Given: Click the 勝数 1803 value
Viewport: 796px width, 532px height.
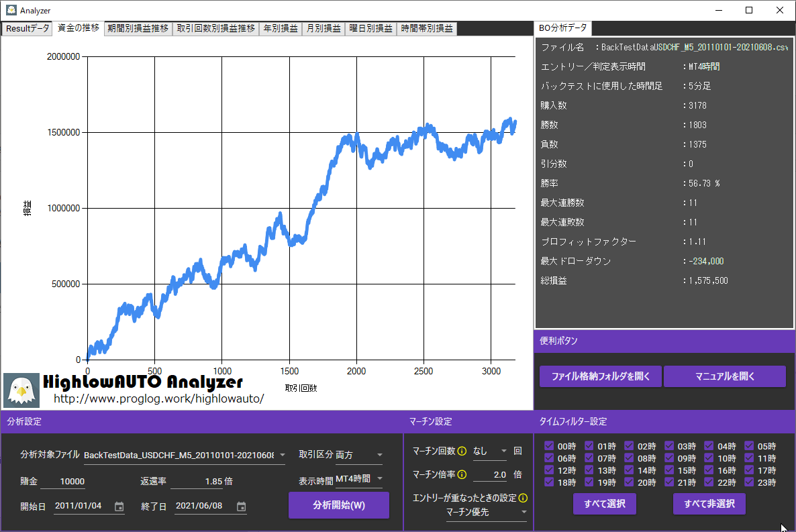Looking at the screenshot, I should click(x=697, y=125).
